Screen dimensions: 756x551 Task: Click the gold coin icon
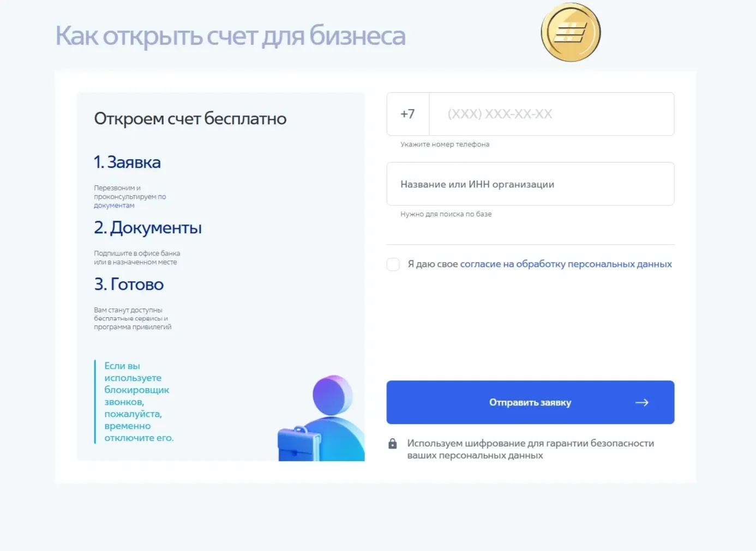(x=571, y=32)
